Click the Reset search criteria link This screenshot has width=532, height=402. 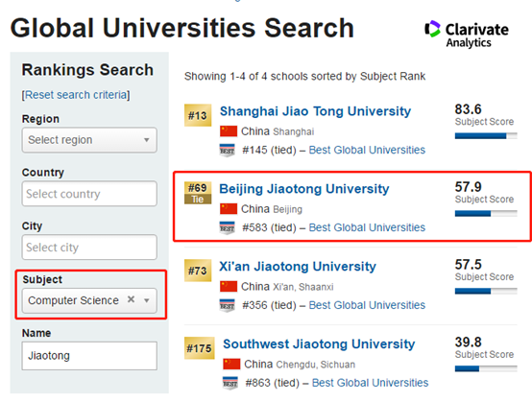[x=76, y=95]
